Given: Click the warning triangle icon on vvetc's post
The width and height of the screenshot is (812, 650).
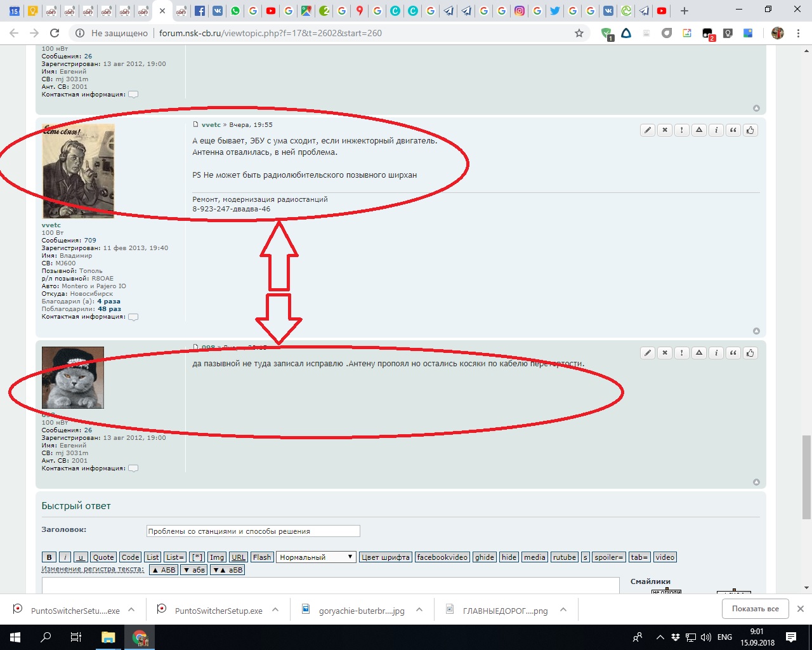Looking at the screenshot, I should [699, 130].
